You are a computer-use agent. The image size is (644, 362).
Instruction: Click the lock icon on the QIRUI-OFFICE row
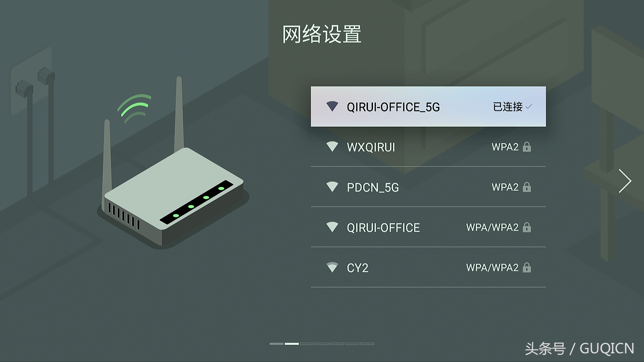coord(527,227)
